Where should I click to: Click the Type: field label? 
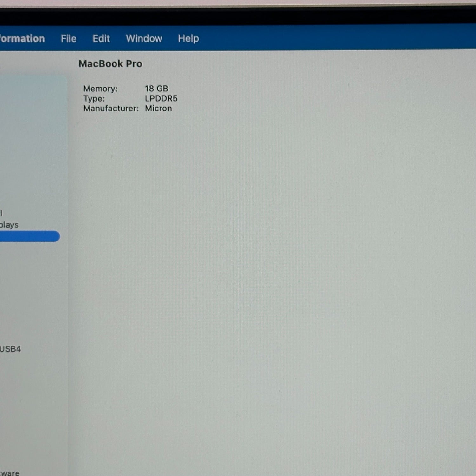pos(94,99)
